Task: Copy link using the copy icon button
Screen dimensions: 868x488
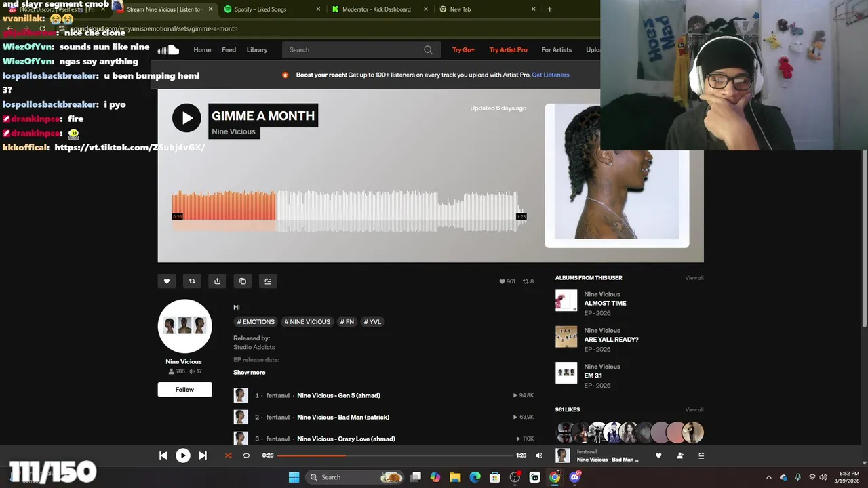Action: click(x=243, y=281)
